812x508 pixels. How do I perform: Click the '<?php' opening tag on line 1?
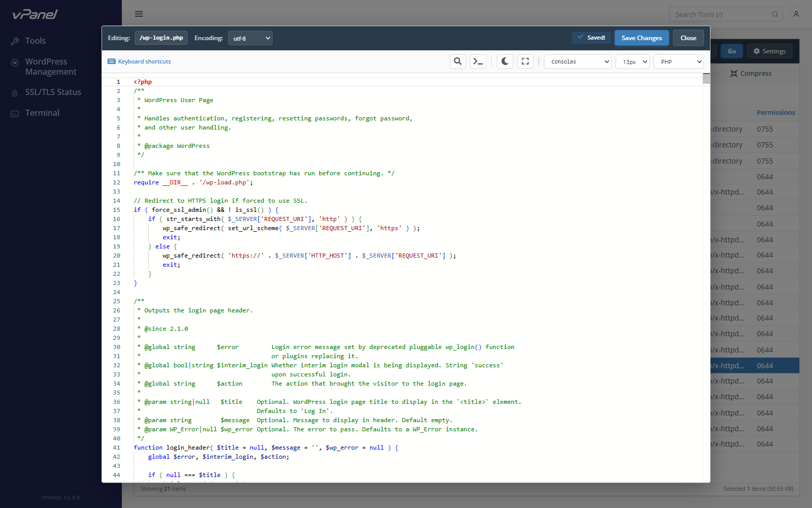[x=143, y=82]
